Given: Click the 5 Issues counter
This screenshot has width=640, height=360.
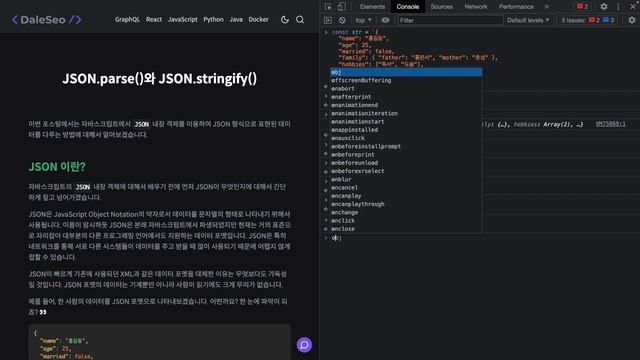Looking at the screenshot, I should click(587, 20).
